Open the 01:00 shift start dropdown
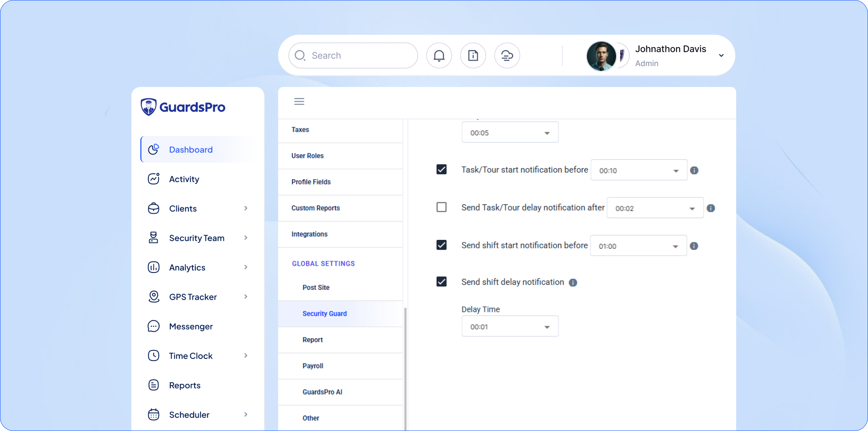Screen dimensions: 868x431 pos(639,246)
